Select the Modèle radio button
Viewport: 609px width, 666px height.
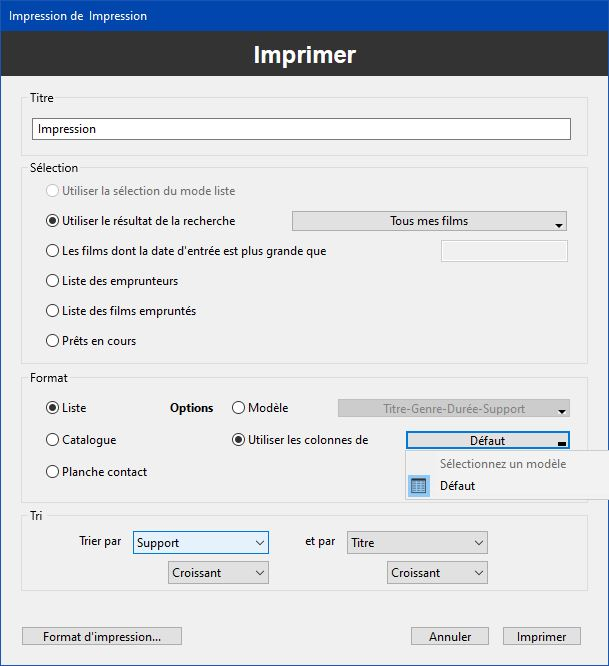pyautogui.click(x=238, y=408)
